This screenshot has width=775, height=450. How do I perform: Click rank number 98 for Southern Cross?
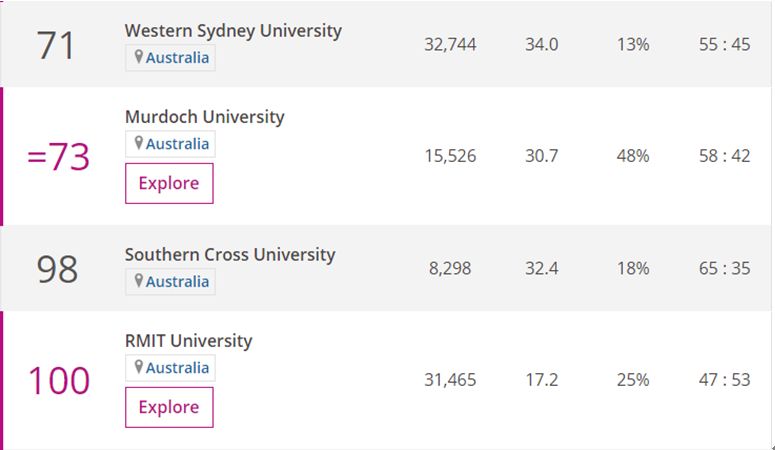[57, 269]
